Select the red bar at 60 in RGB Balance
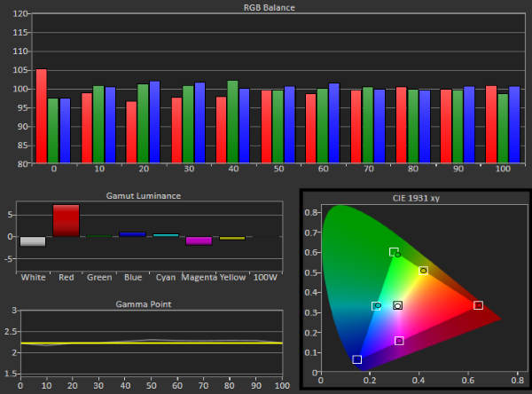532x394 pixels. coord(311,129)
